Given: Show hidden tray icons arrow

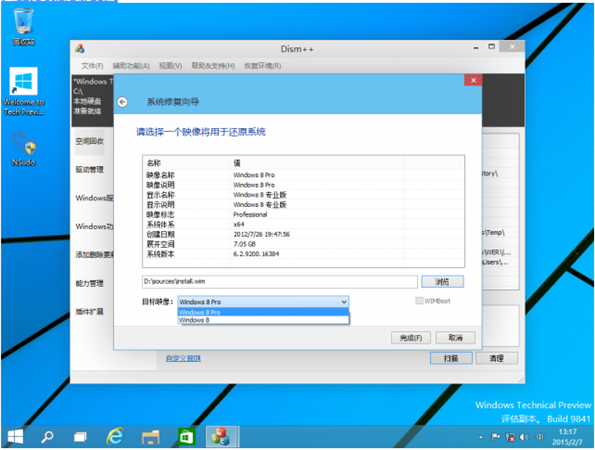Looking at the screenshot, I should point(481,437).
